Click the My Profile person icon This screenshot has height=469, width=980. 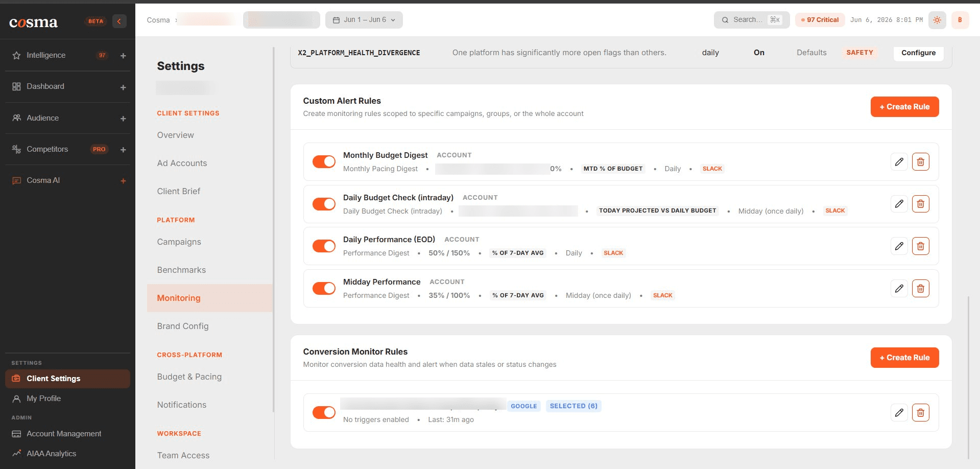pyautogui.click(x=16, y=398)
